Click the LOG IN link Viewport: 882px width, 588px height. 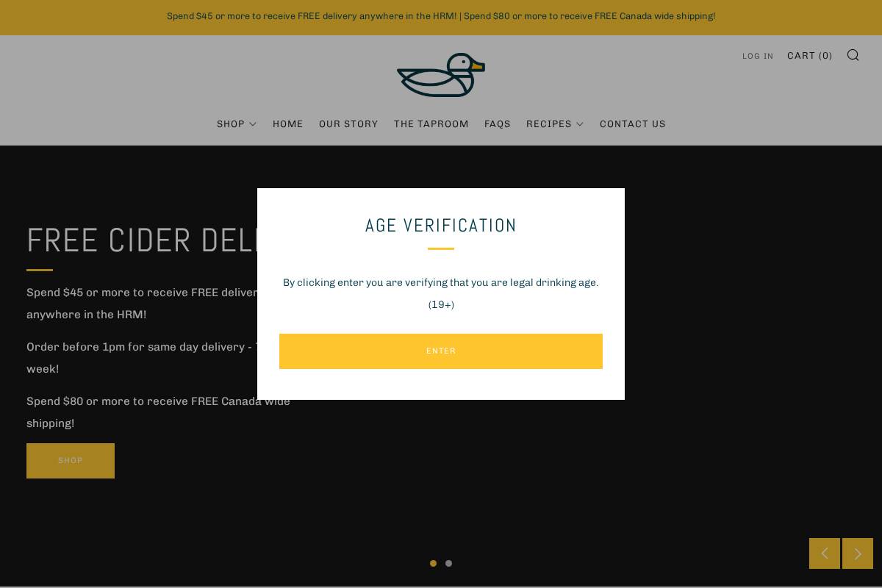pos(757,56)
